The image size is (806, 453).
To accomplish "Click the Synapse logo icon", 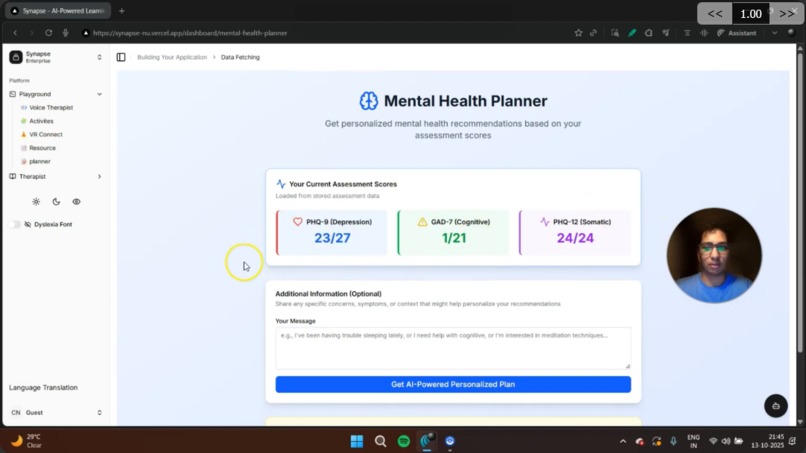I will point(16,57).
